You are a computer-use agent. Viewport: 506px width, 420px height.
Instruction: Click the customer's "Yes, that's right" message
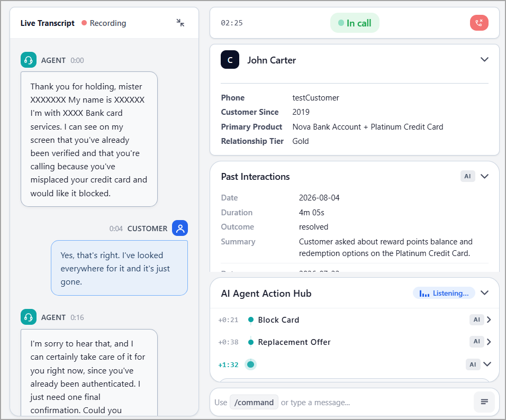coord(119,268)
